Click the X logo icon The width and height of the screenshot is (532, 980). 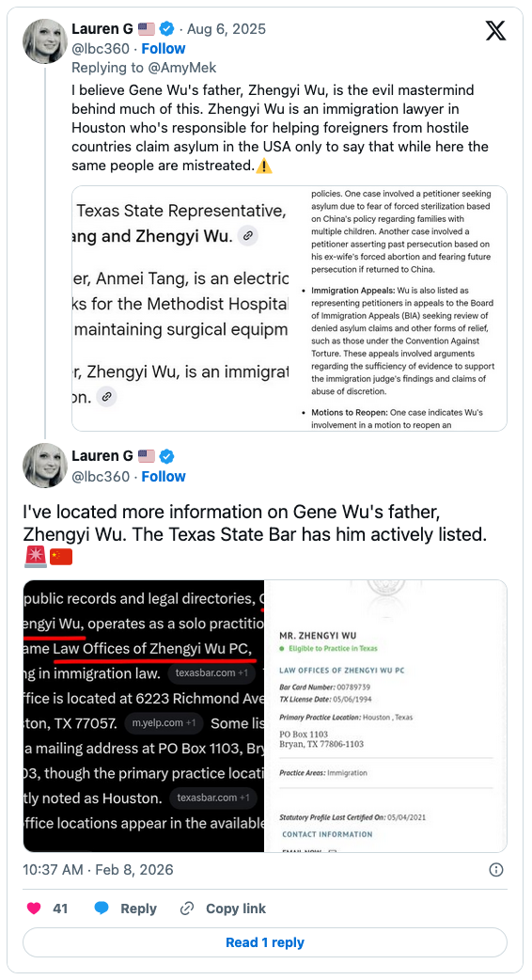pos(495,29)
